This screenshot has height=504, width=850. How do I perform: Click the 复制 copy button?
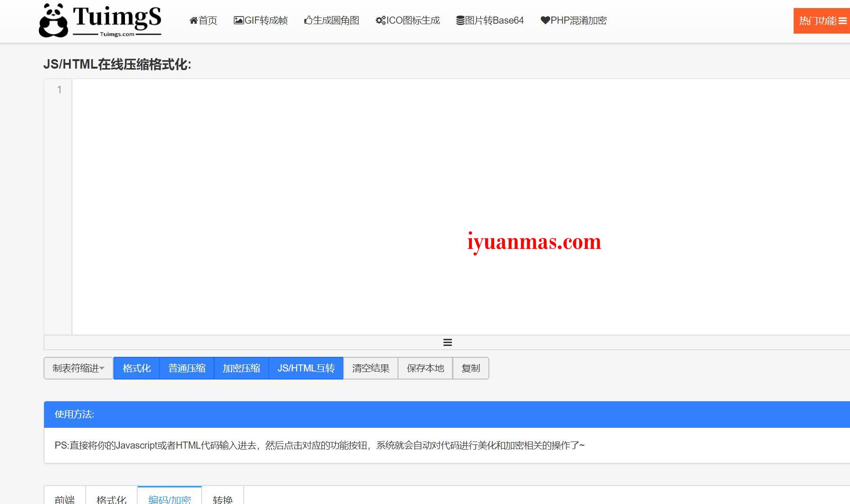click(x=471, y=368)
